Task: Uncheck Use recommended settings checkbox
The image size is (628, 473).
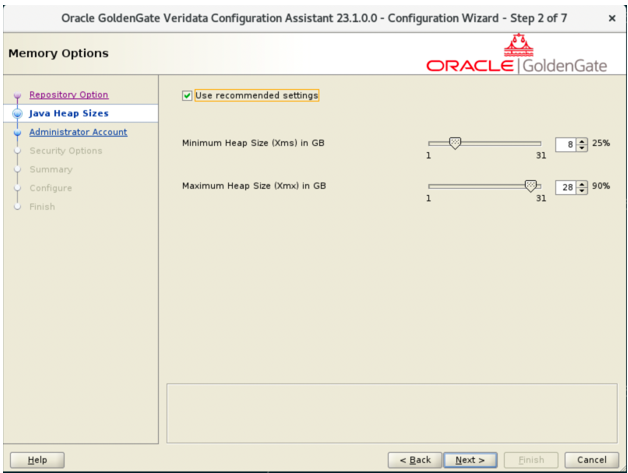Action: coord(187,95)
